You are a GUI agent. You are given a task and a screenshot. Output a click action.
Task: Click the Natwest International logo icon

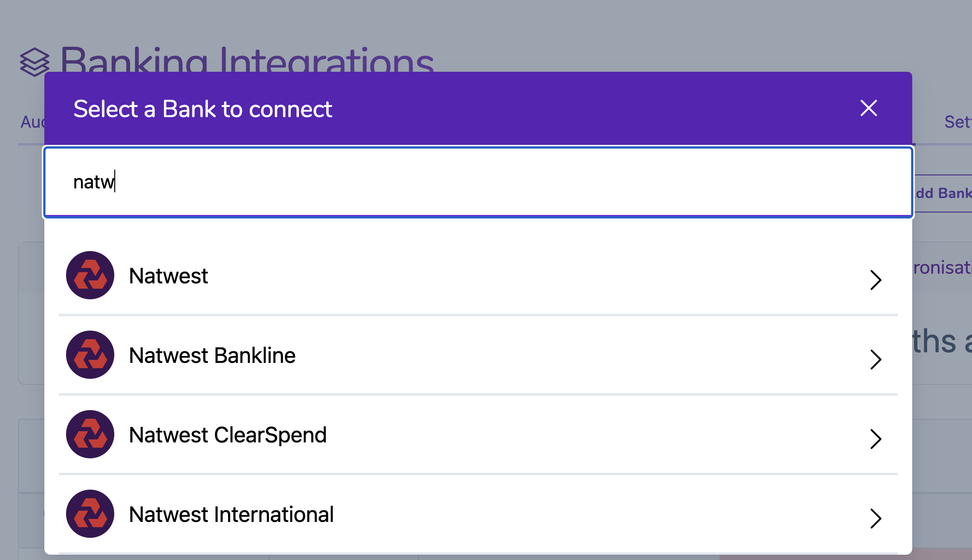click(x=90, y=514)
